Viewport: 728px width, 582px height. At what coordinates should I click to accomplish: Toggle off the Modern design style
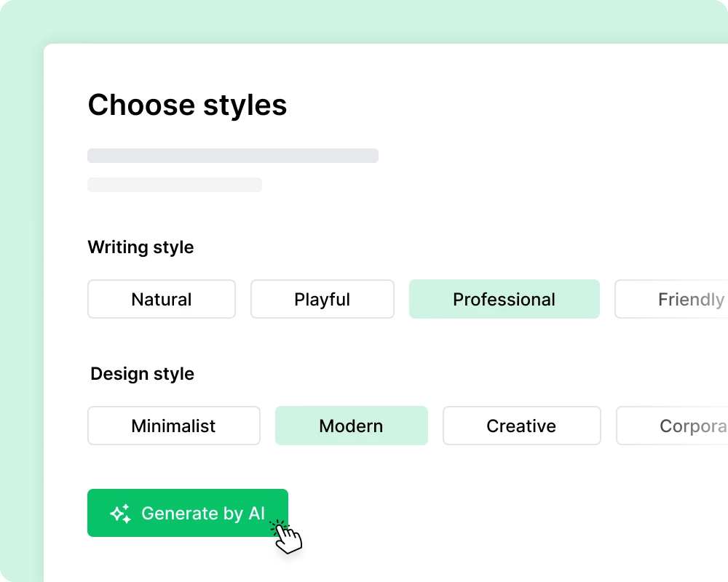(351, 426)
